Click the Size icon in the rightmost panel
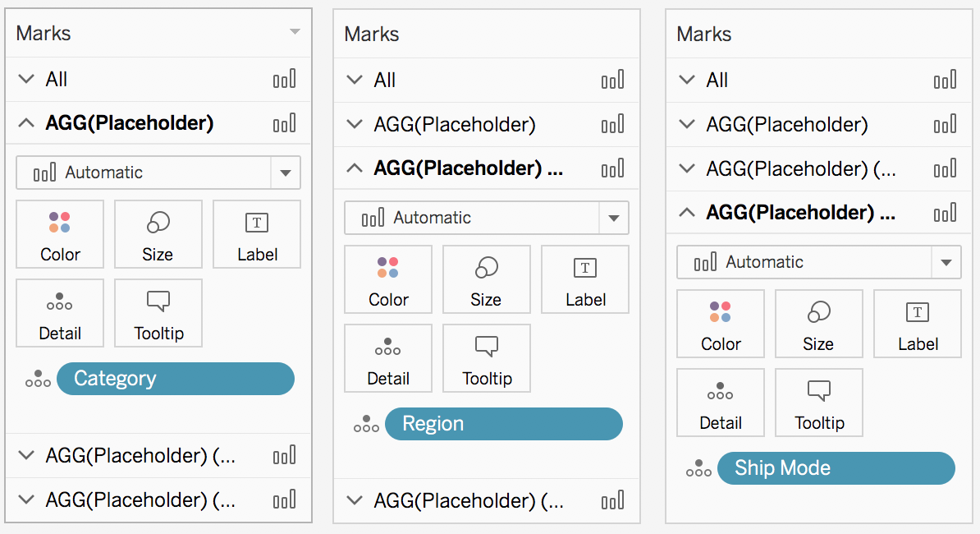The height and width of the screenshot is (534, 980). (x=818, y=323)
